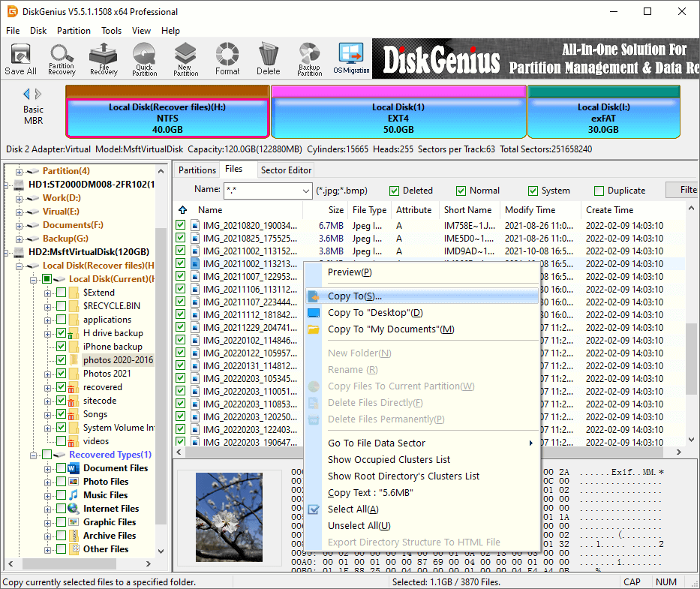Click the Graphic Files type icon

click(74, 522)
